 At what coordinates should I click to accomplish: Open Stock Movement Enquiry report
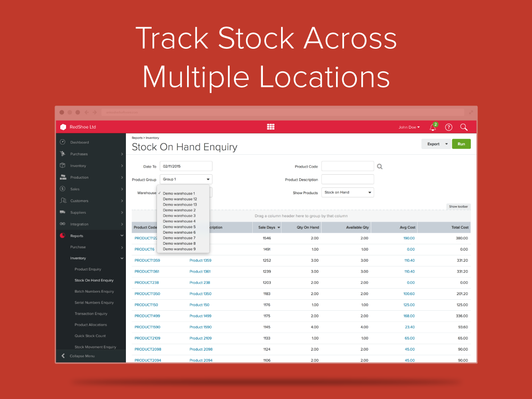pyautogui.click(x=95, y=347)
